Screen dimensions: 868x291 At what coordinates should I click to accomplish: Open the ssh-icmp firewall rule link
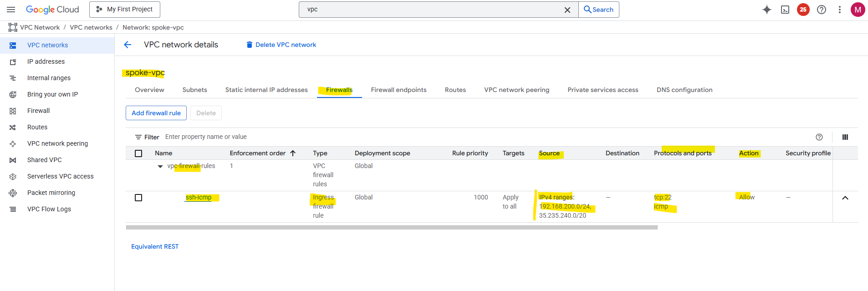coord(199,197)
